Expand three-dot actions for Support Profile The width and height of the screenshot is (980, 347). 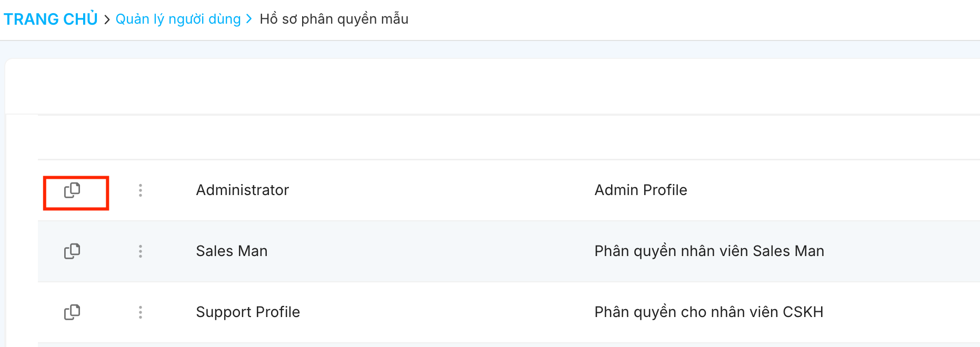click(141, 312)
